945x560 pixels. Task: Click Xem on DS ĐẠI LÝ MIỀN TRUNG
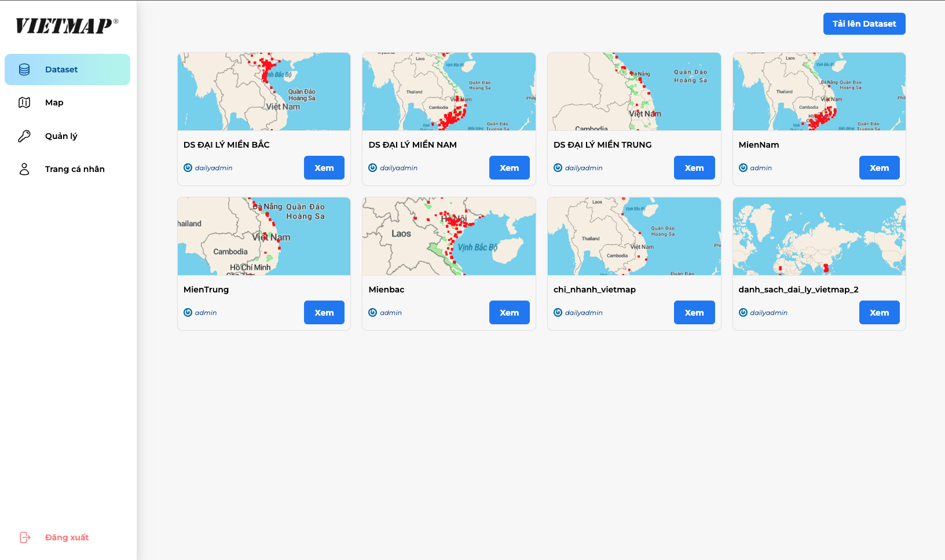(x=694, y=168)
